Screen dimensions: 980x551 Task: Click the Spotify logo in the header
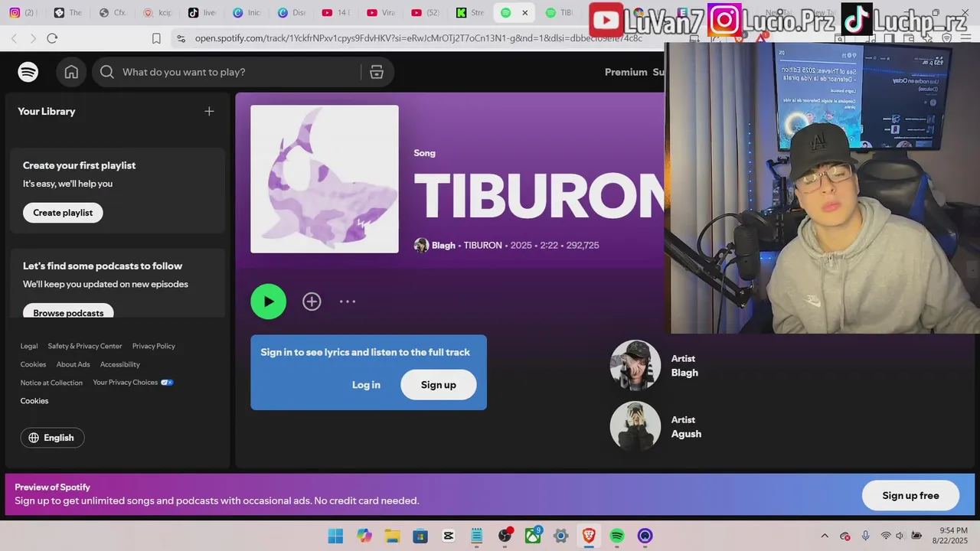(x=28, y=72)
